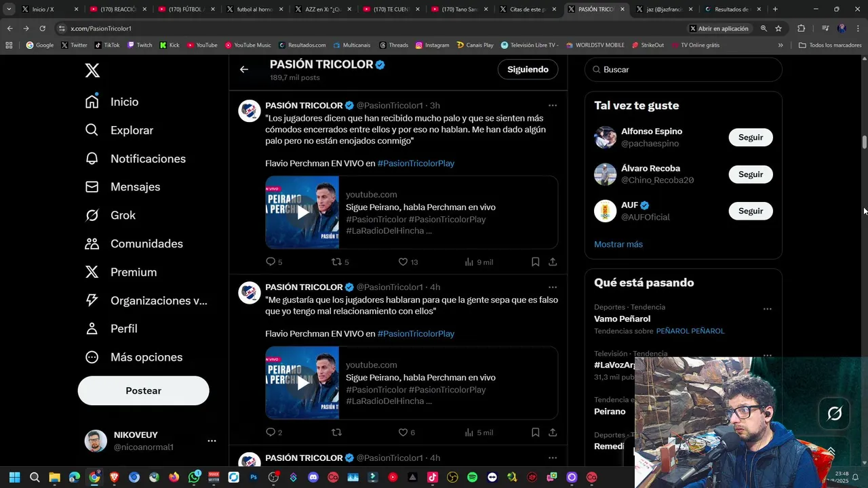Open Premium in the sidebar
This screenshot has width=868, height=488.
[x=121, y=272]
